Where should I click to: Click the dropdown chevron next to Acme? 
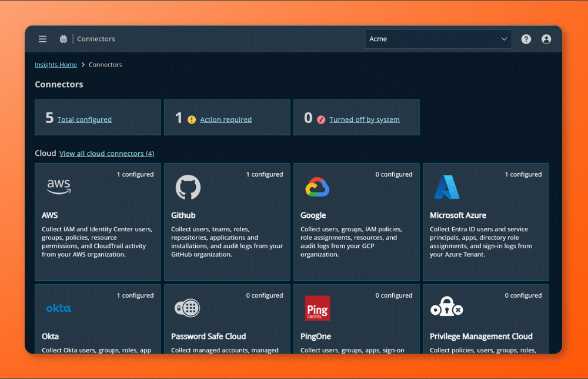pos(504,39)
